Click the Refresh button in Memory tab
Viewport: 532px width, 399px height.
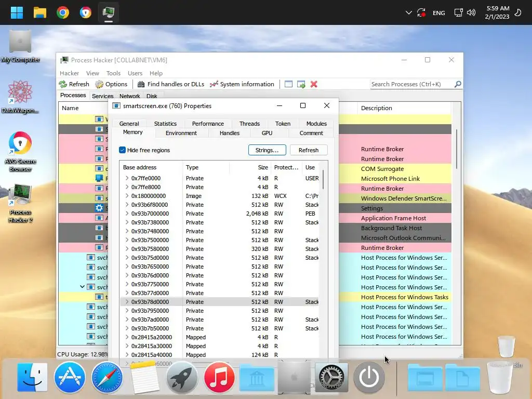click(309, 150)
